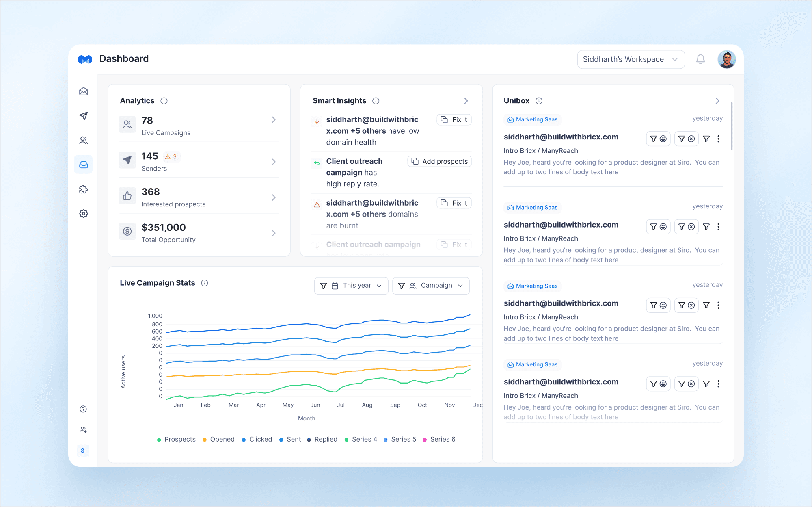Select the puzzle piece integrations icon

pyautogui.click(x=84, y=189)
